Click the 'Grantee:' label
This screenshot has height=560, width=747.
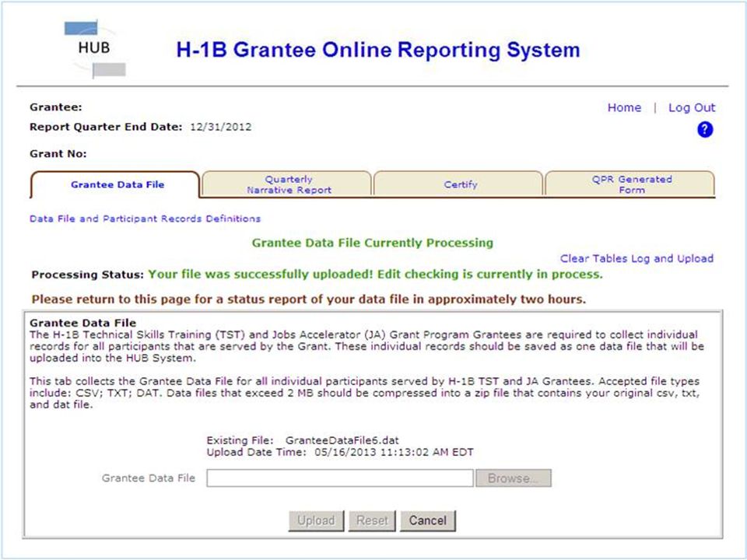(56, 107)
